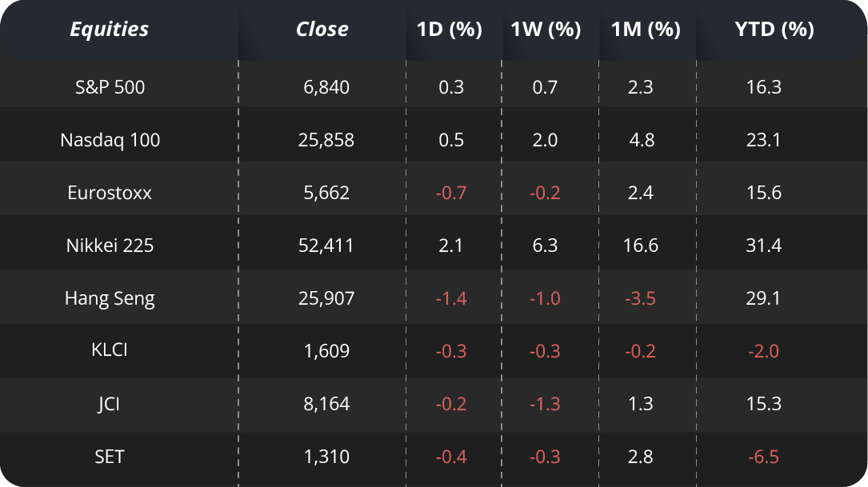Click the Close column header
The height and width of the screenshot is (487, 868).
pos(322,30)
